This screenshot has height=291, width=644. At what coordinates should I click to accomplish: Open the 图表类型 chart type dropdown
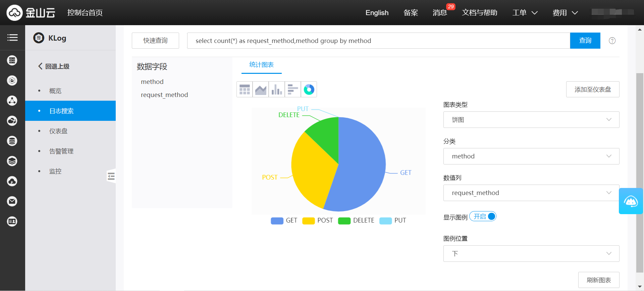[531, 120]
